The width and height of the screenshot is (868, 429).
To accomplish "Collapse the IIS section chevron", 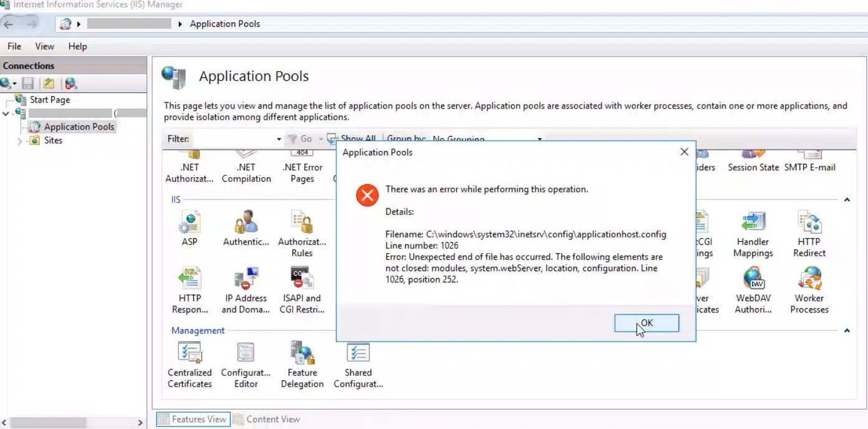I will 846,200.
